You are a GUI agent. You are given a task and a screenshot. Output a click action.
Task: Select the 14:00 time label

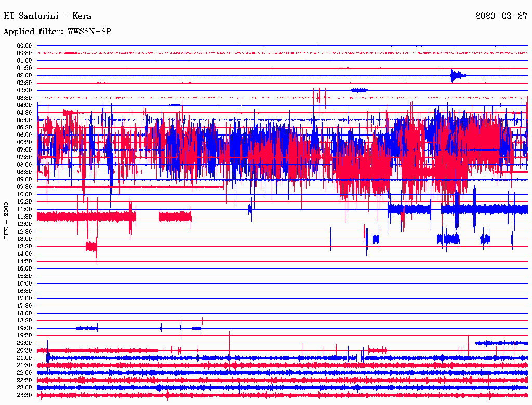pos(24,254)
